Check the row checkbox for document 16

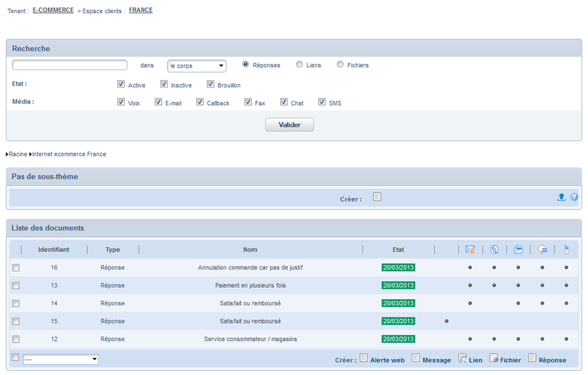[16, 268]
